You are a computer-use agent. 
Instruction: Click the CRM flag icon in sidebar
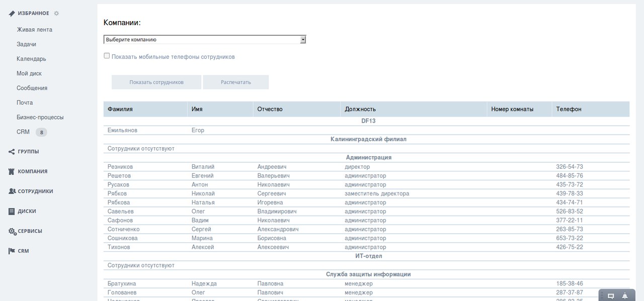point(12,251)
